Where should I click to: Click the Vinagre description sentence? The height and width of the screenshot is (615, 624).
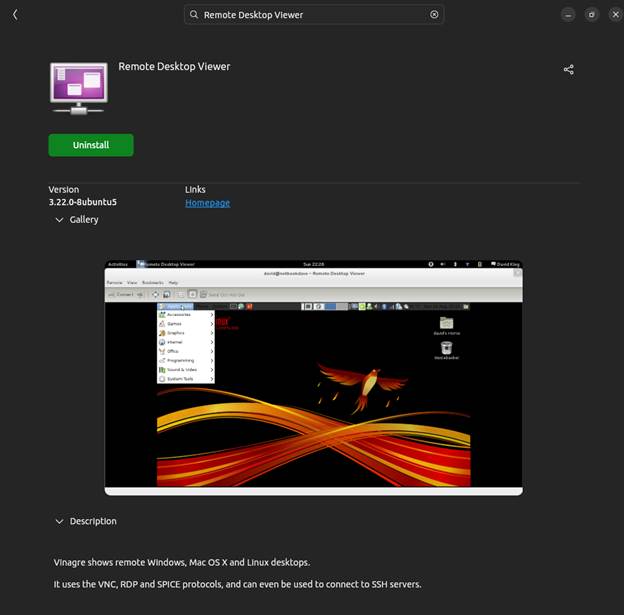point(182,562)
